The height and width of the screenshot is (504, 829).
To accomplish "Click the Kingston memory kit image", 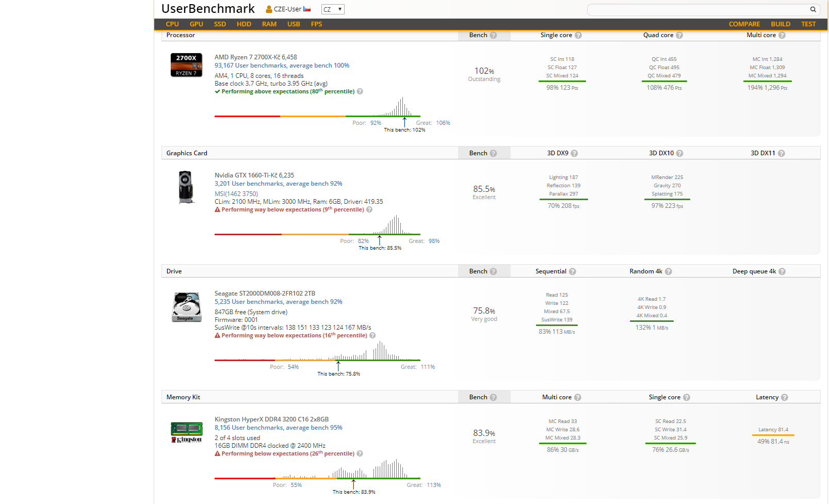I will [186, 433].
